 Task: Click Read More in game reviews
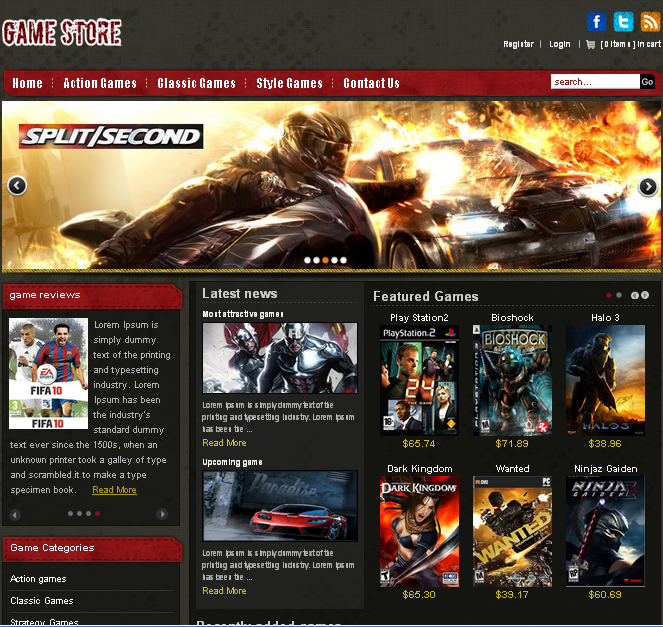click(114, 490)
